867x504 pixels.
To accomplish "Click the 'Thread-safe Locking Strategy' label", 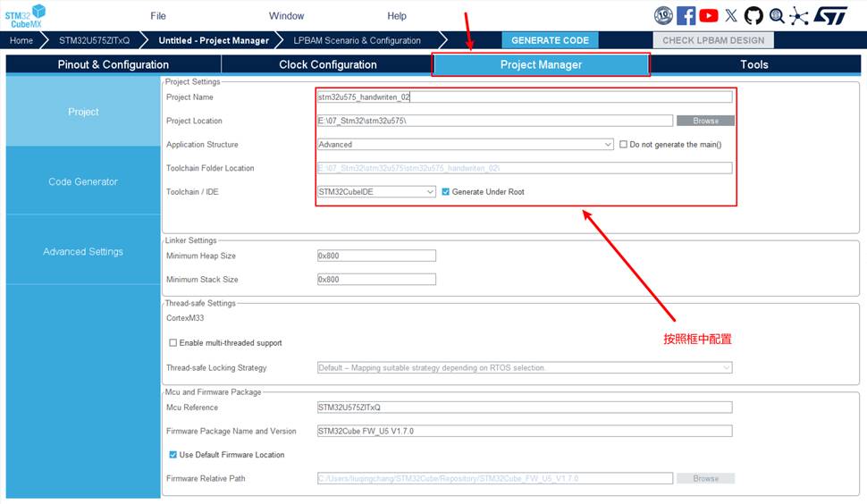I will 216,367.
